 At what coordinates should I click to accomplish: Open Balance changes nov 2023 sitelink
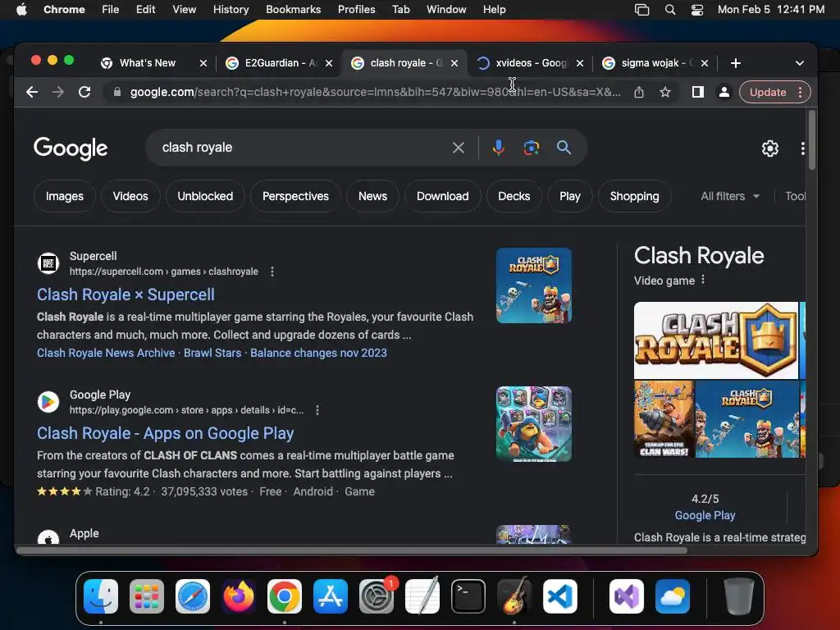click(x=318, y=353)
